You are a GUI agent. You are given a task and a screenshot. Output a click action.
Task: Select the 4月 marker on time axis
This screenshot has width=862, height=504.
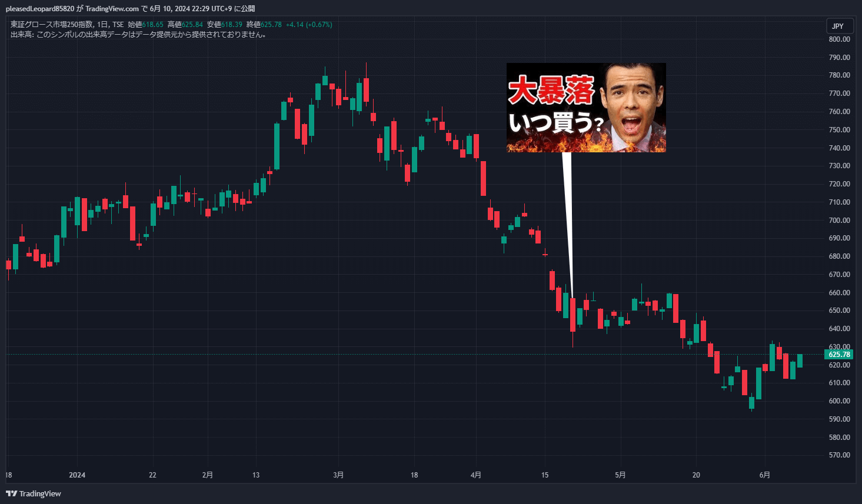point(476,475)
